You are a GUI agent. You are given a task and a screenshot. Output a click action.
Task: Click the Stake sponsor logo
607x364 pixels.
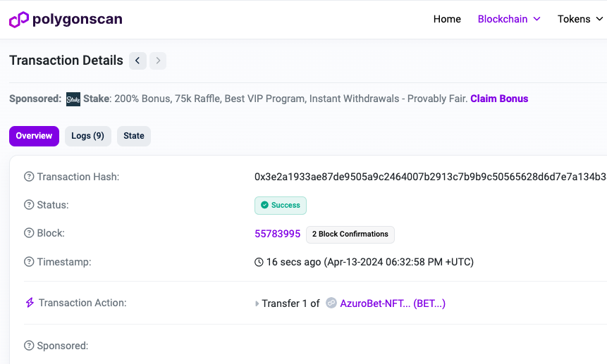pyautogui.click(x=73, y=99)
